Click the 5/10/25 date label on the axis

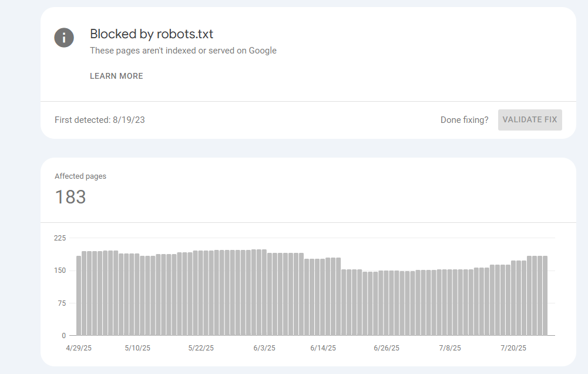137,348
